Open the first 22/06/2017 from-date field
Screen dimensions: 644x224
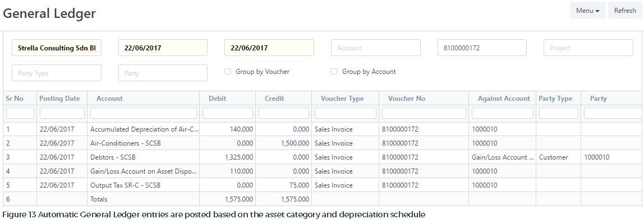(x=163, y=48)
